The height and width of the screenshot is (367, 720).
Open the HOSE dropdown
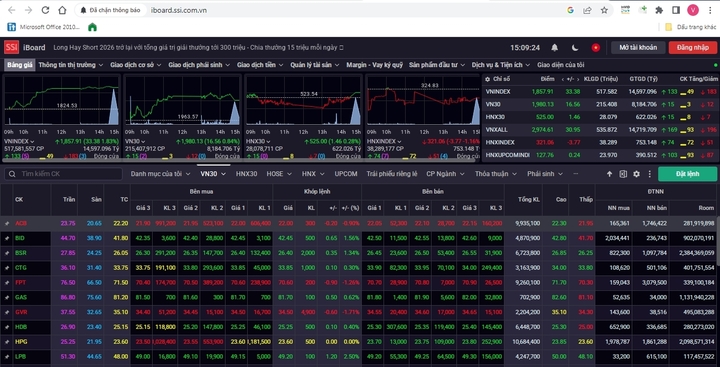[x=279, y=174]
